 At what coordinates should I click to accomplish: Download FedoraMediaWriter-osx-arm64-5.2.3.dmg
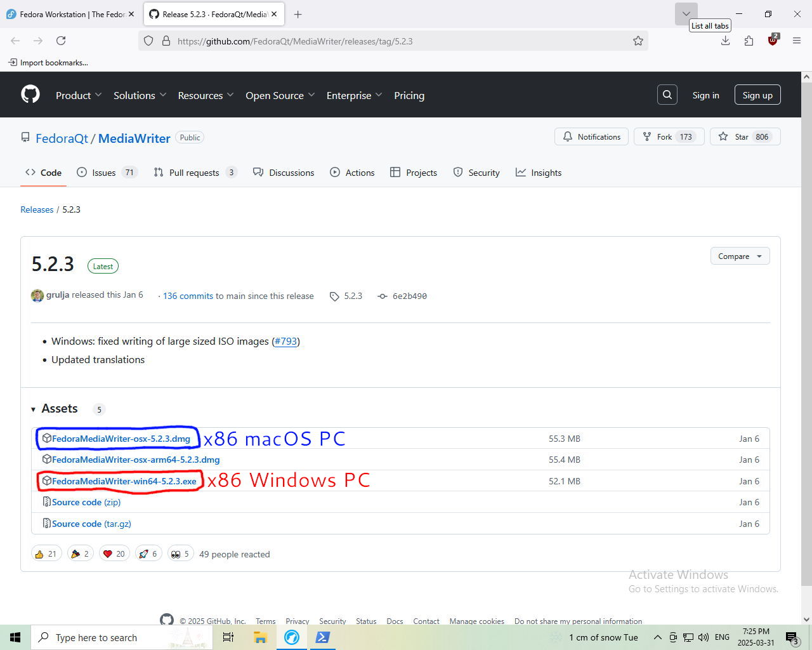point(136,460)
